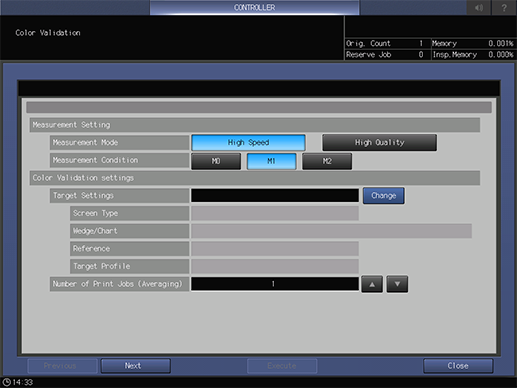Switch to the CONTROLLER tab
Screen dimensions: 517x388
[255, 7]
